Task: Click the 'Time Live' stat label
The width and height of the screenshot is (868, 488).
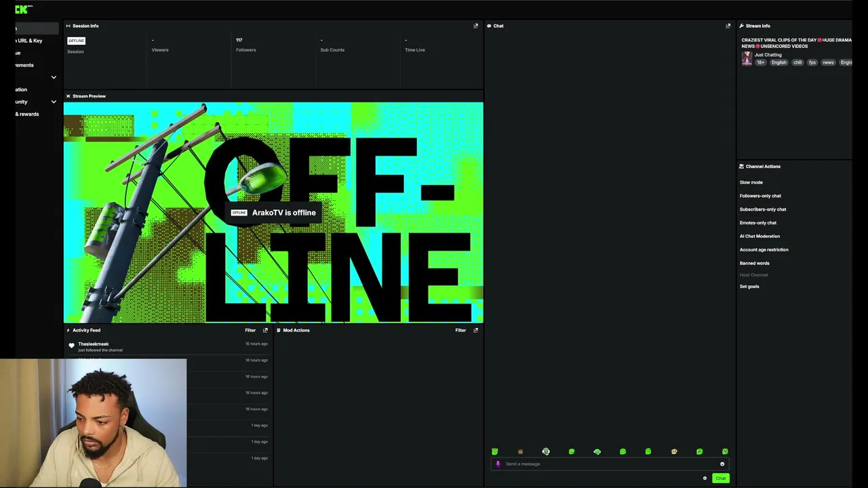Action: 415,50
